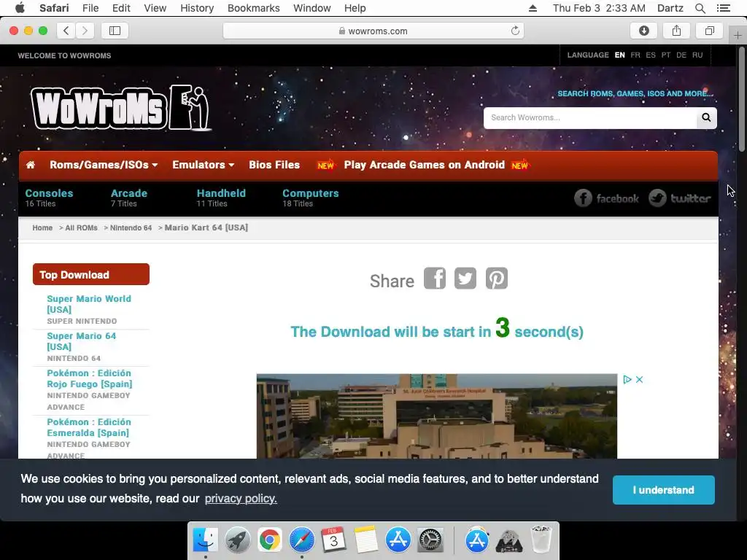Open Safari's Share toolbar button
Screen dimensions: 747x560
(x=676, y=31)
